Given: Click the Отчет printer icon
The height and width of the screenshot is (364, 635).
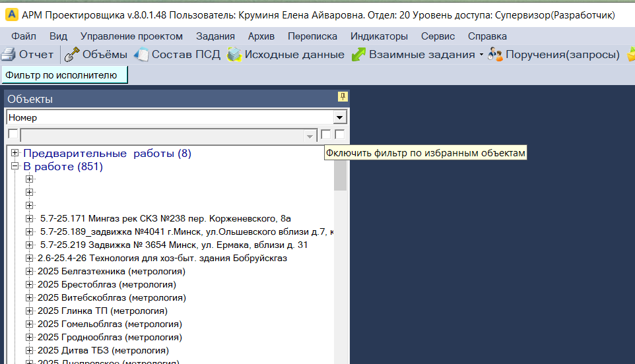Looking at the screenshot, I should point(9,55).
